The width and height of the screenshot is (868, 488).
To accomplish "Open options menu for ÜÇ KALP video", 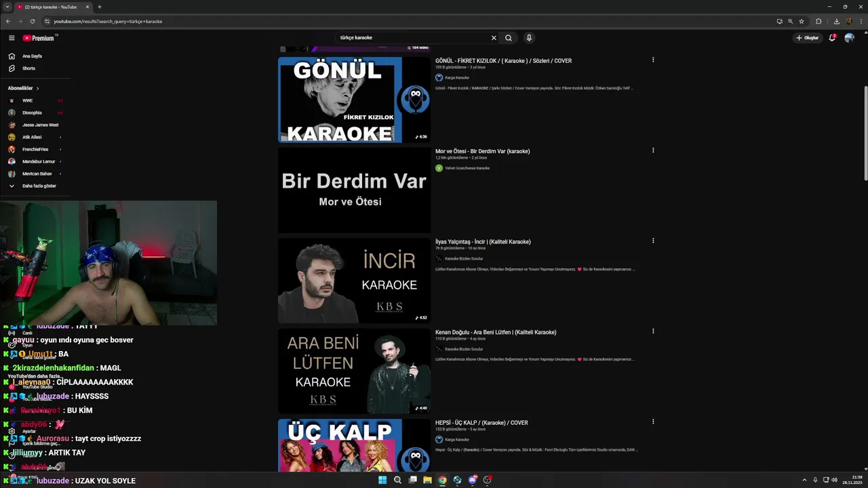I will [x=653, y=422].
